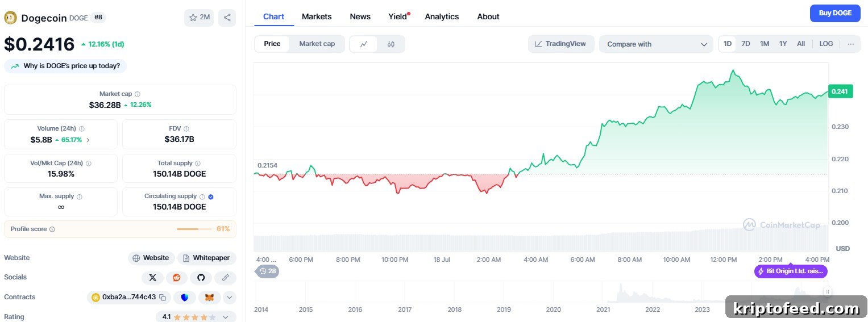Click the 0.241 current price label
Image resolution: width=868 pixels, height=322 pixels.
(840, 91)
